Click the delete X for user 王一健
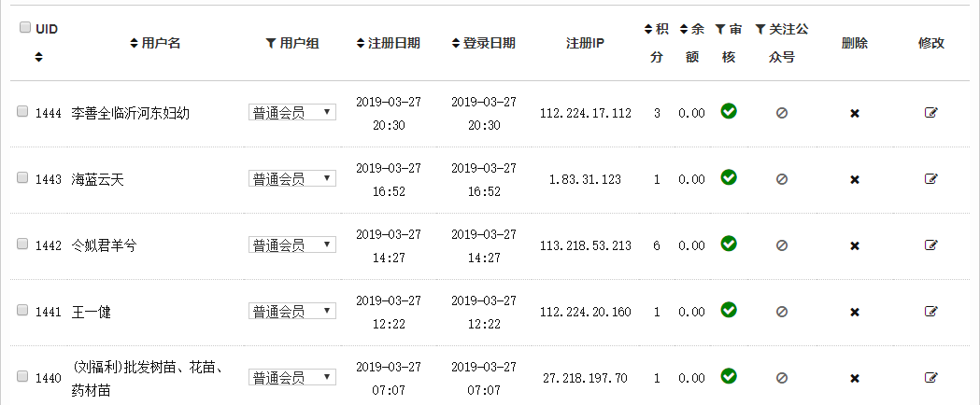The height and width of the screenshot is (405, 980). [854, 312]
